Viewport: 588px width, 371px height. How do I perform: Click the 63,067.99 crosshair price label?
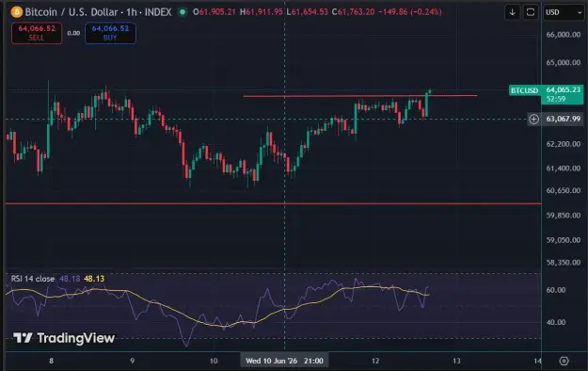564,119
